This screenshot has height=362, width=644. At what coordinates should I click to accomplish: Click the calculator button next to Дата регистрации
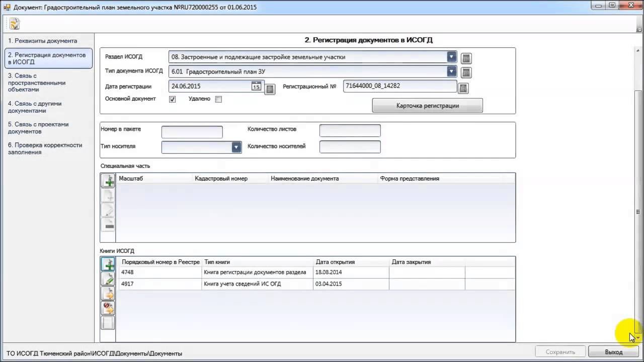pyautogui.click(x=270, y=89)
